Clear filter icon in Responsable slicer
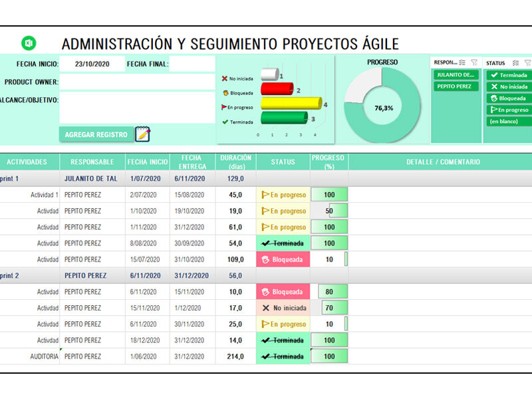532x399 pixels. click(x=474, y=63)
